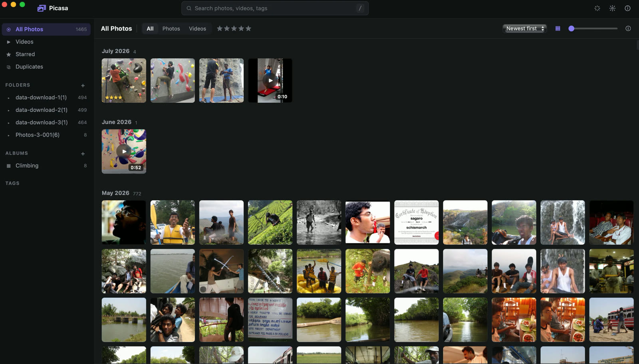Open the info icon in the top bar
Viewport: 639px width, 364px height.
[x=627, y=8]
